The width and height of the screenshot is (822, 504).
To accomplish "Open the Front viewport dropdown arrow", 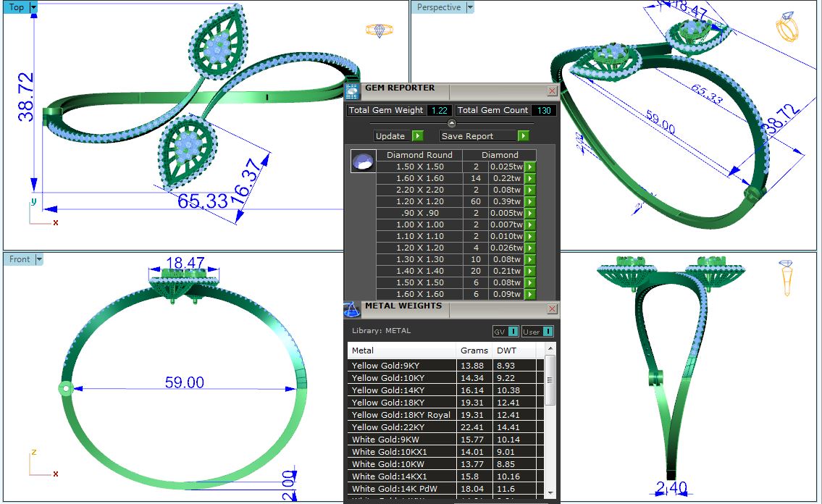I will pyautogui.click(x=39, y=259).
